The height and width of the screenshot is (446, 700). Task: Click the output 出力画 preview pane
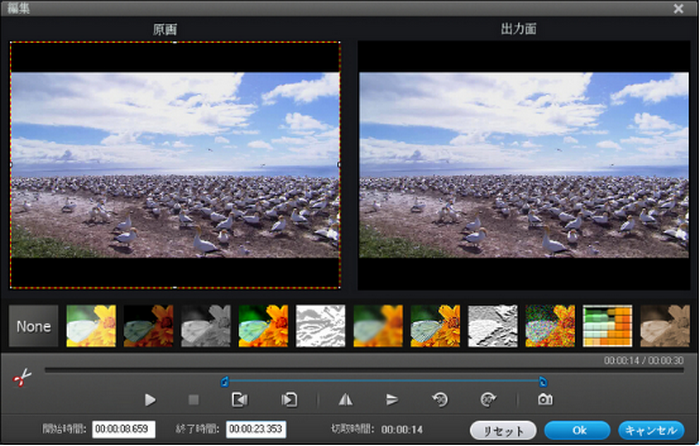[x=524, y=165]
